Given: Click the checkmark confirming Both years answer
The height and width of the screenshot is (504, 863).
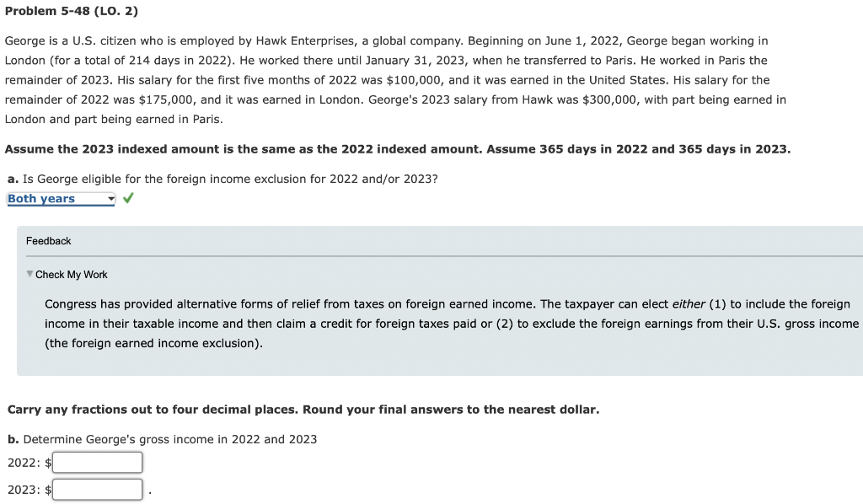Looking at the screenshot, I should tap(128, 198).
